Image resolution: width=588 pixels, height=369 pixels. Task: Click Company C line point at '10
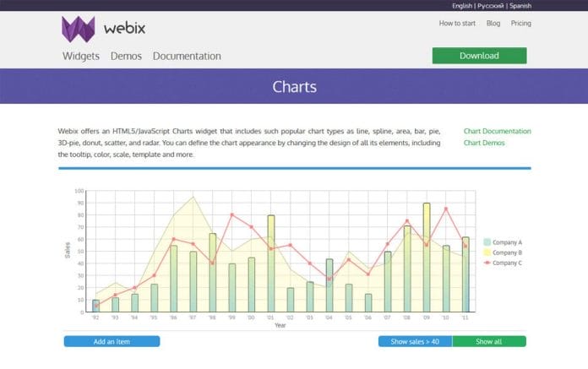point(446,209)
